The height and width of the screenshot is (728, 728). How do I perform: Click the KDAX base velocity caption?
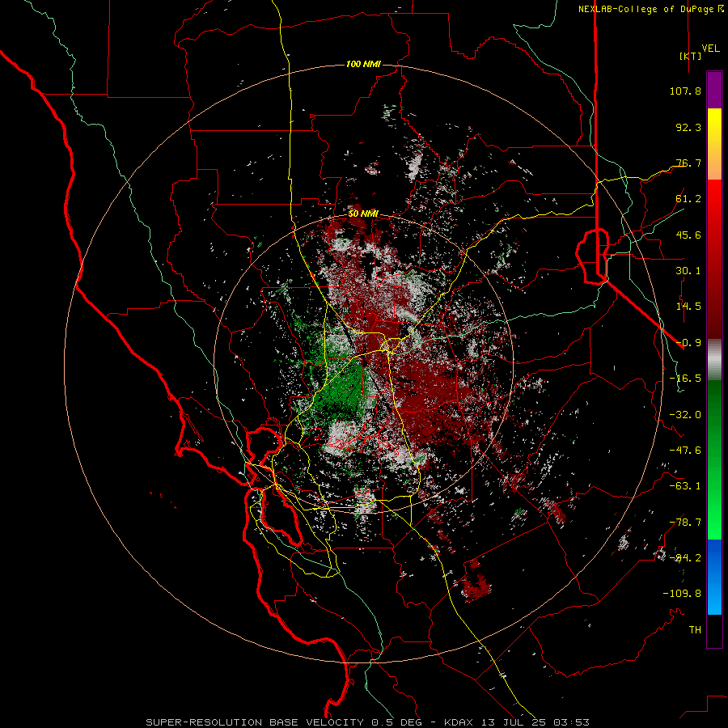click(x=368, y=722)
